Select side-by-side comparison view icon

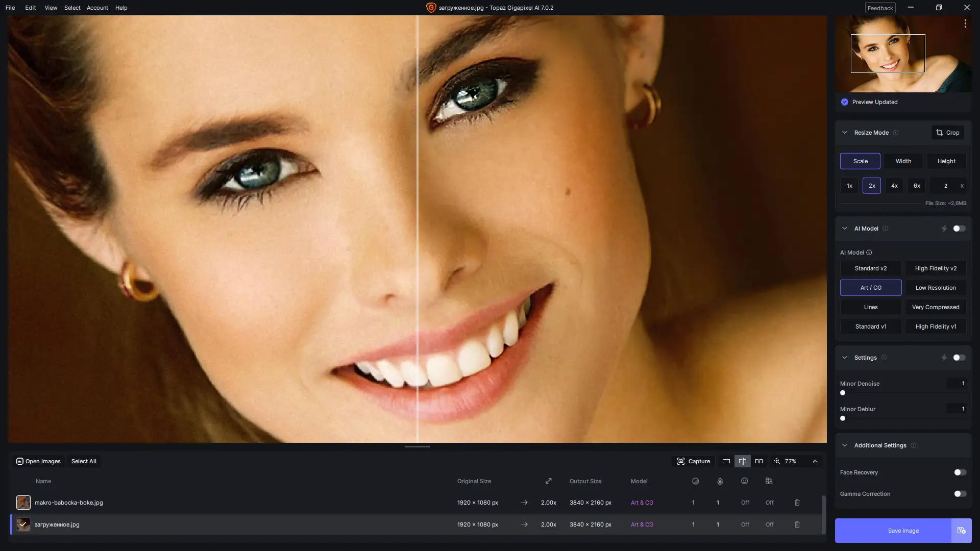tap(759, 461)
